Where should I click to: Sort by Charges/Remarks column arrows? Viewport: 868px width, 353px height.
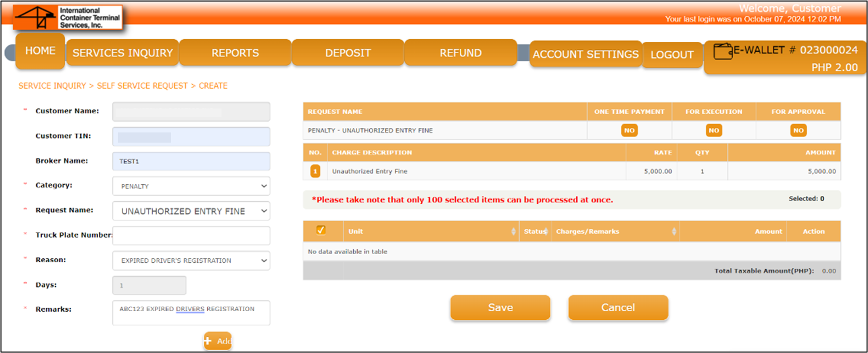(674, 232)
